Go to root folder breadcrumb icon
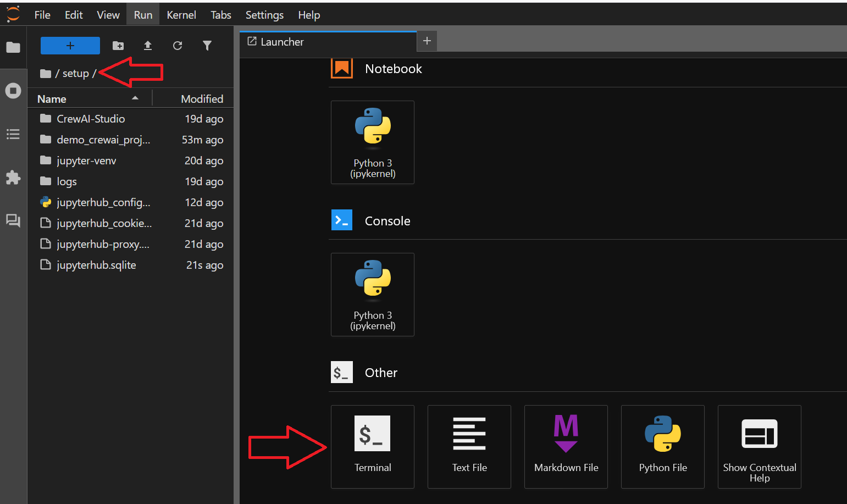 tap(46, 74)
